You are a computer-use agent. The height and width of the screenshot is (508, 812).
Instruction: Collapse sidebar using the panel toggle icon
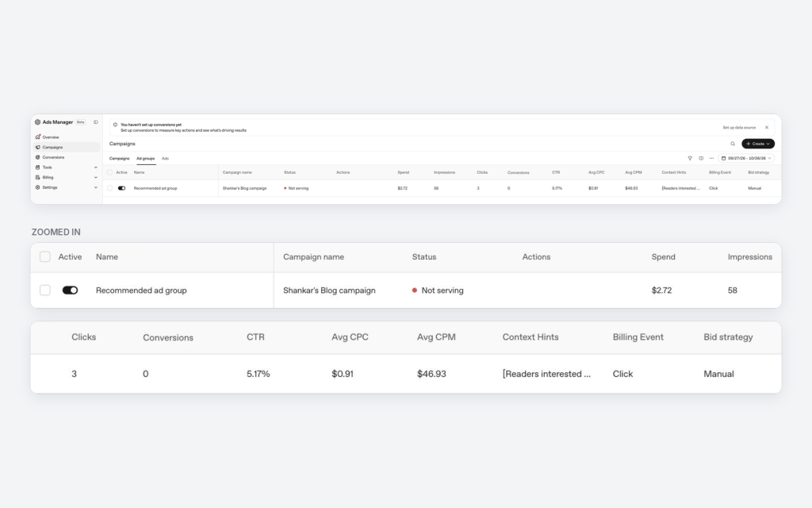tap(96, 122)
